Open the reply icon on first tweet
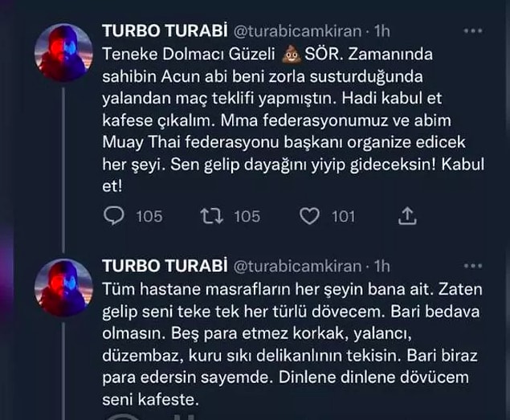Viewport: 510px width, 420px height. click(113, 216)
